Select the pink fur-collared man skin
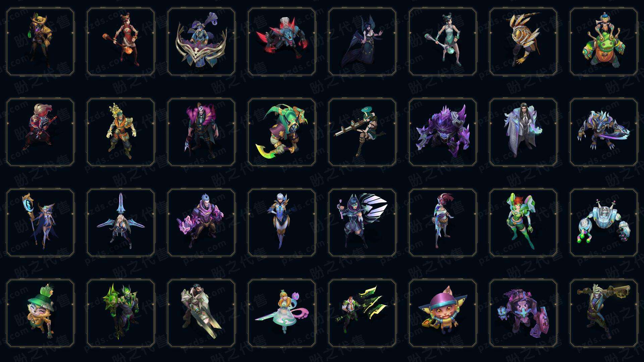 tap(201, 132)
